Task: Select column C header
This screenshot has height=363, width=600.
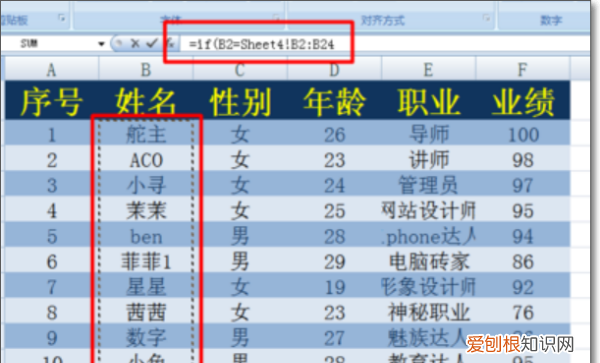Action: click(240, 69)
